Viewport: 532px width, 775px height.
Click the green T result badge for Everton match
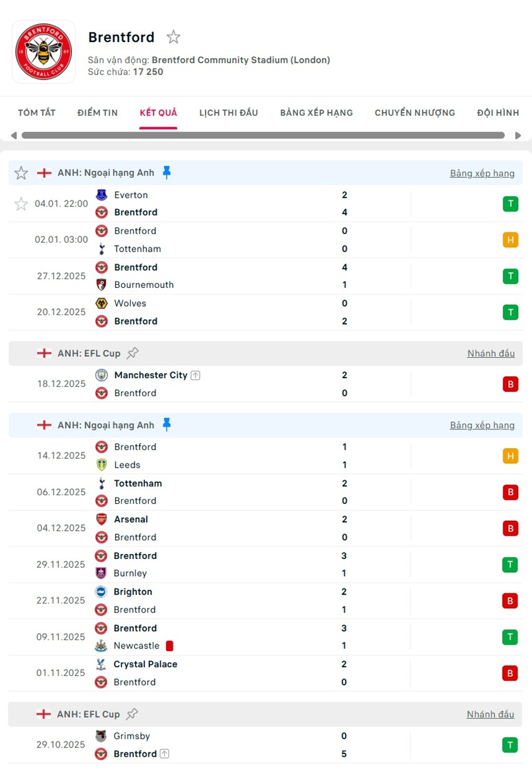coord(510,203)
